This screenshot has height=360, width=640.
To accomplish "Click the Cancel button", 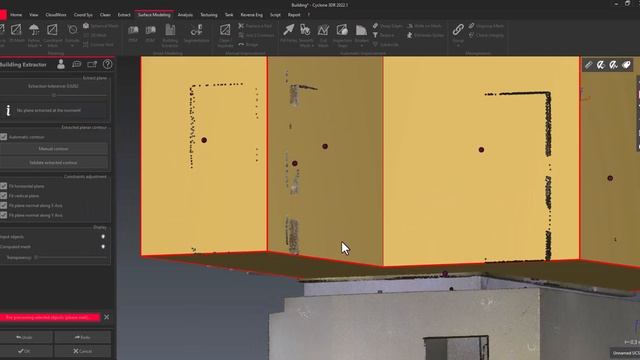I will (x=83, y=351).
